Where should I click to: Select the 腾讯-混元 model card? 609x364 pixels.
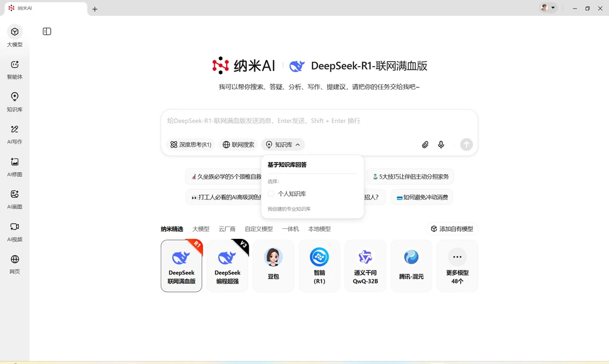coord(411,266)
